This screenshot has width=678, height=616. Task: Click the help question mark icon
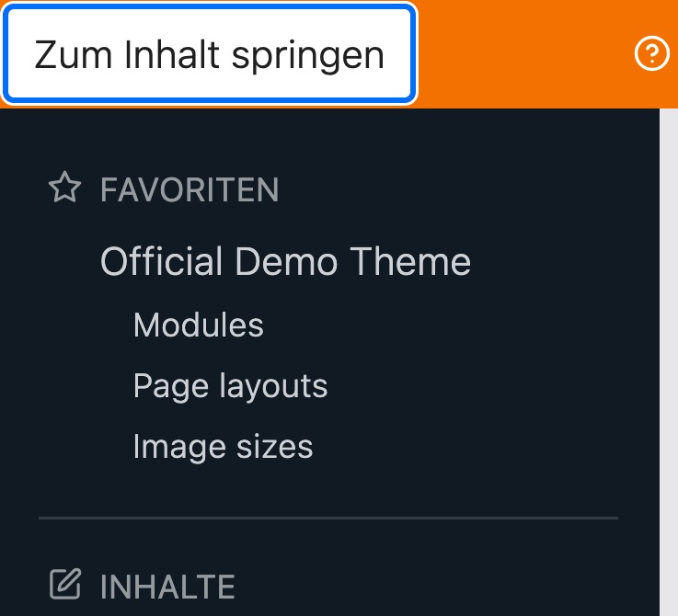pos(652,55)
